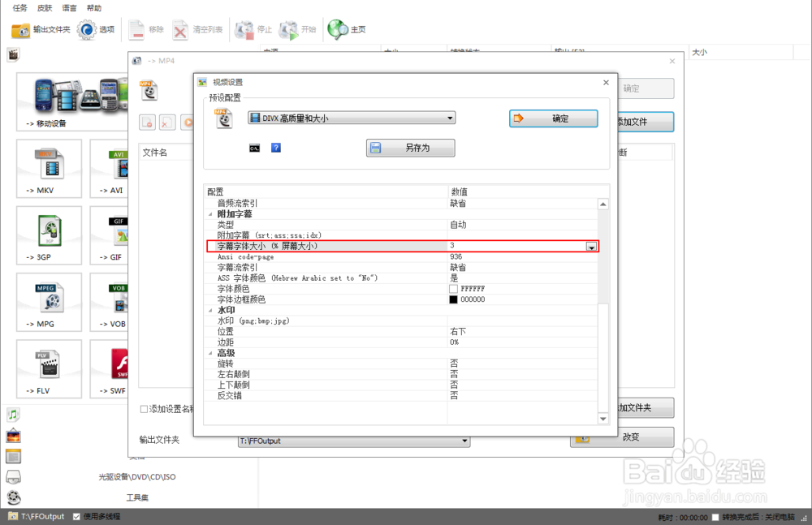Open the output folder toolbar icon
This screenshot has width=812, height=525.
pos(21,30)
